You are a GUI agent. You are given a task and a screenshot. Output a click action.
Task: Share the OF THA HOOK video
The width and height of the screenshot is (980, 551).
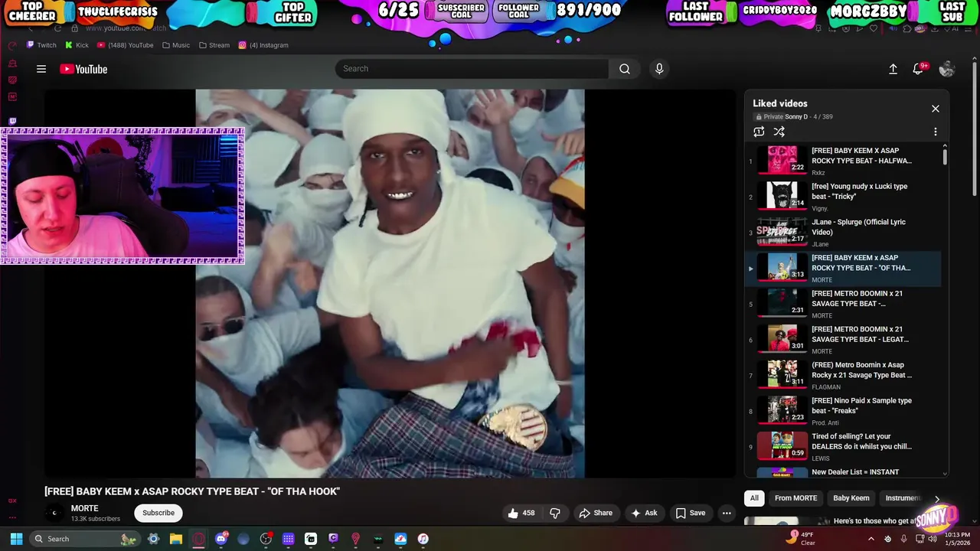click(596, 513)
